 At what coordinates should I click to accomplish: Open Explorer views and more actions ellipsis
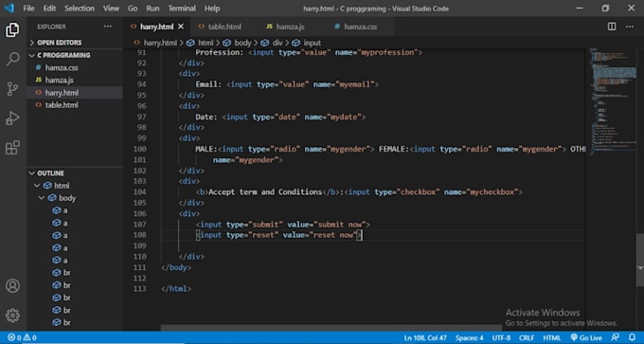coord(108,27)
